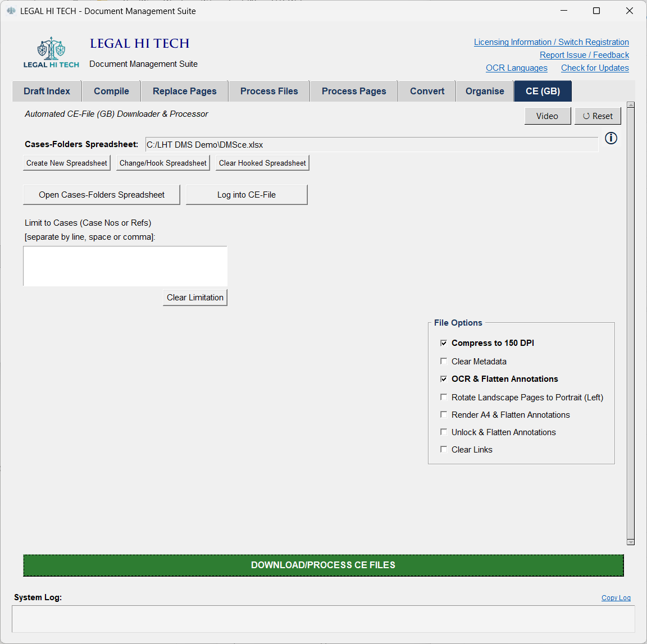Select the Process Pages tab
The height and width of the screenshot is (644, 647).
point(354,91)
